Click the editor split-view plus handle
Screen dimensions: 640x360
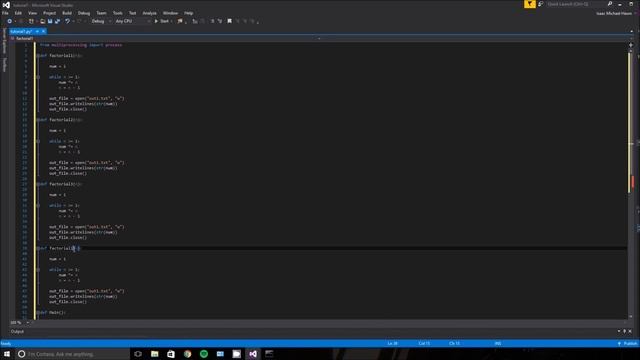tap(631, 45)
